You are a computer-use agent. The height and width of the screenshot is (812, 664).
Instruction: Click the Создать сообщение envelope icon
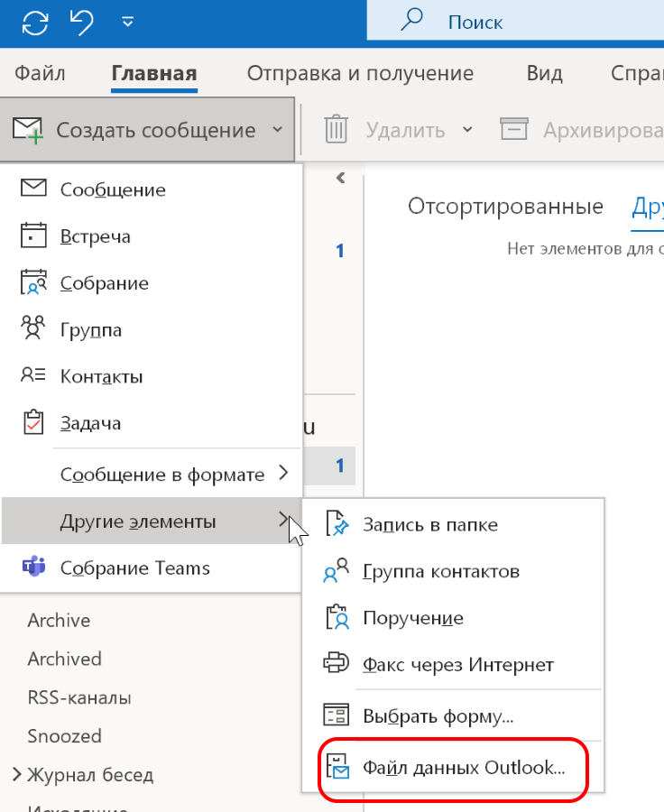click(27, 130)
